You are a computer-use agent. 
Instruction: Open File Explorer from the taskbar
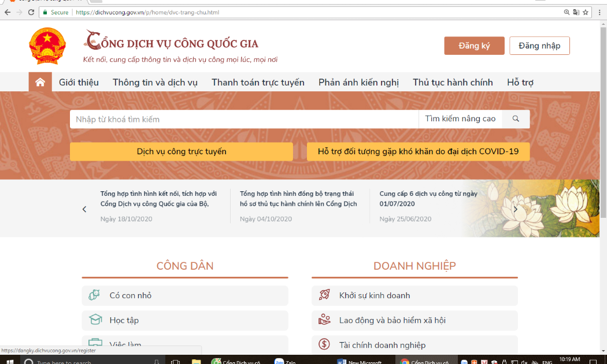point(197,362)
